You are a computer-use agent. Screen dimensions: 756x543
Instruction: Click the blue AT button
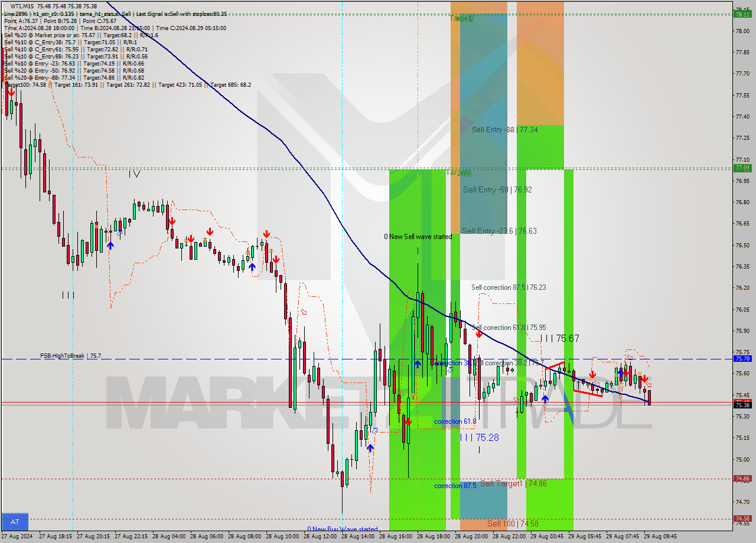tap(15, 522)
